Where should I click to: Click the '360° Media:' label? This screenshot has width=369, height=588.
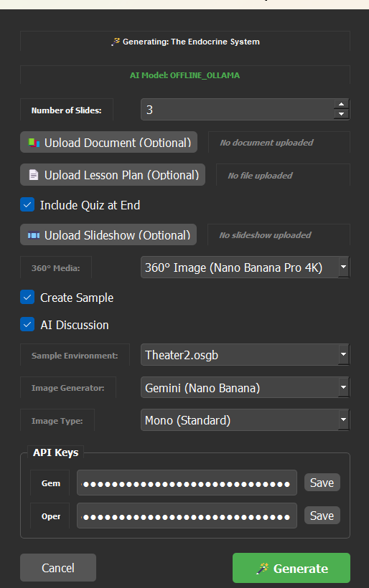[55, 268]
